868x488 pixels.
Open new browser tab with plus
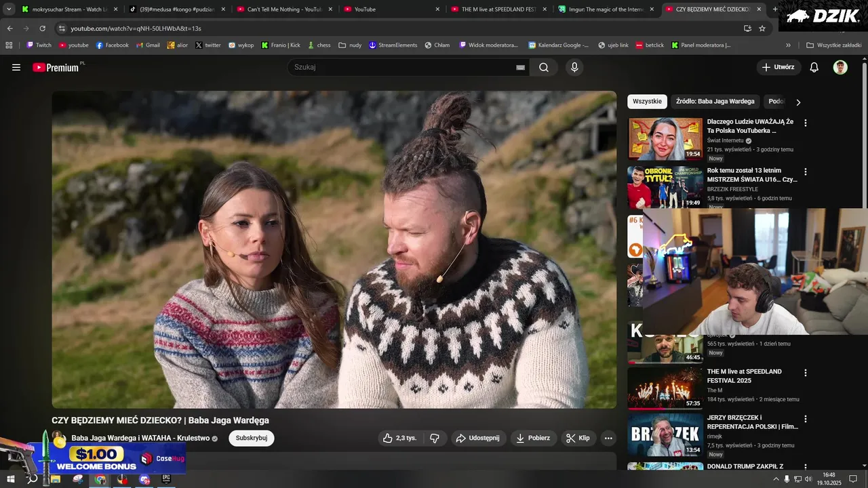775,9
